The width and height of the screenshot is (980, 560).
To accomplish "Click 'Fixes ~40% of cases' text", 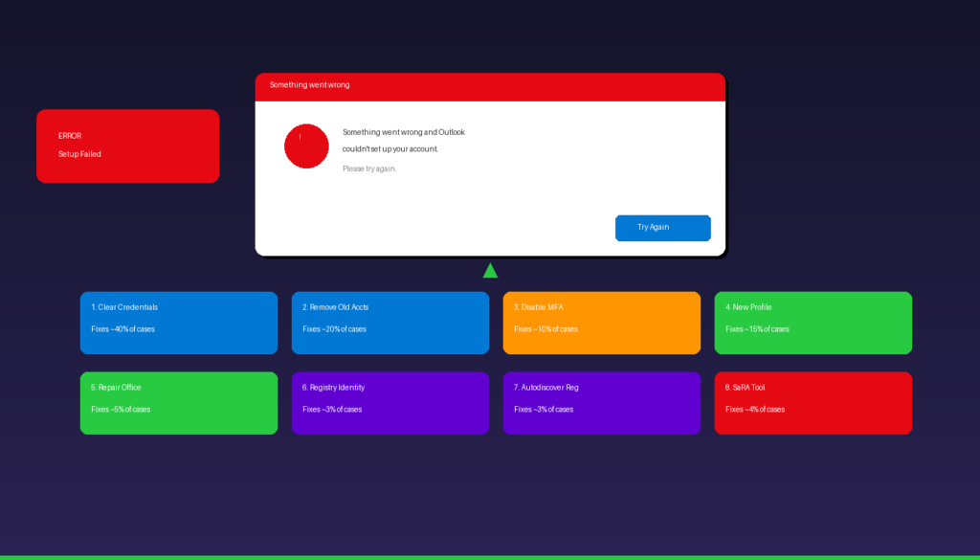I will 122,329.
